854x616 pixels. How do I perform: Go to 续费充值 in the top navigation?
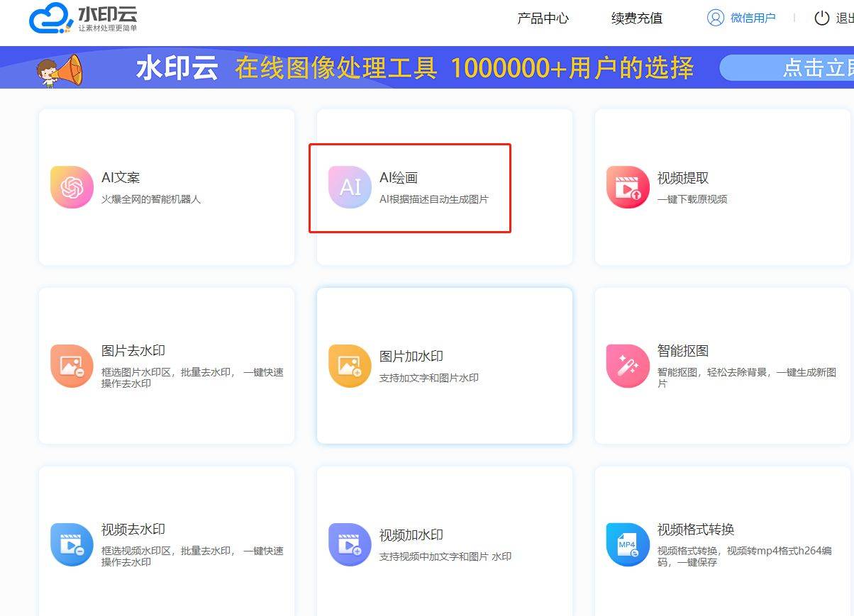pyautogui.click(x=636, y=18)
